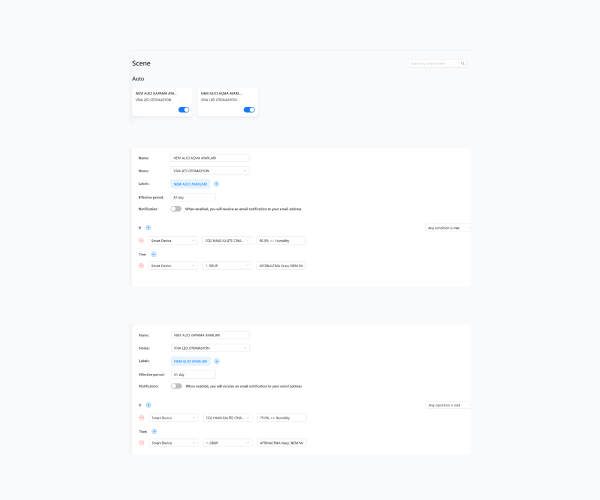
Task: Add a label in the KAPAMA scene form
Action: (217, 361)
